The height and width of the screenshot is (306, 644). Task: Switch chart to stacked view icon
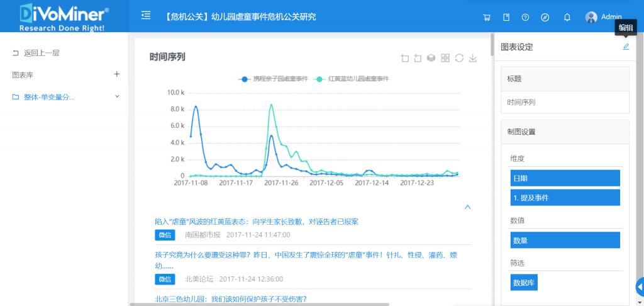pos(431,58)
